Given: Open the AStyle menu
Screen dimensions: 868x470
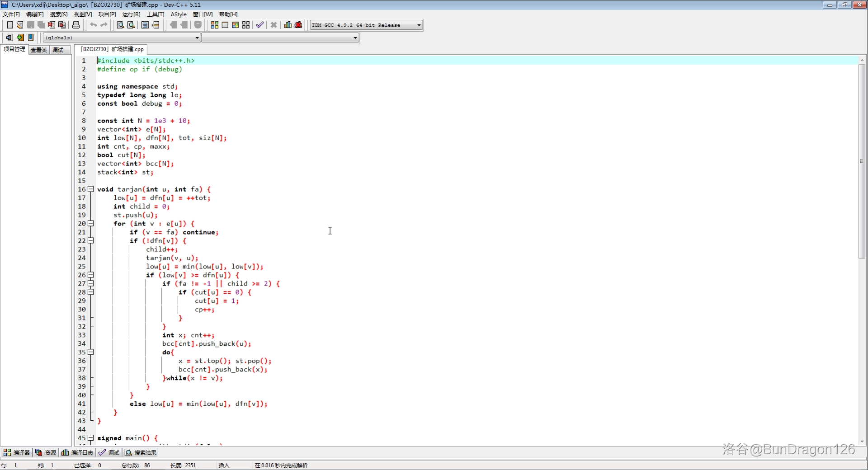Looking at the screenshot, I should (x=179, y=14).
